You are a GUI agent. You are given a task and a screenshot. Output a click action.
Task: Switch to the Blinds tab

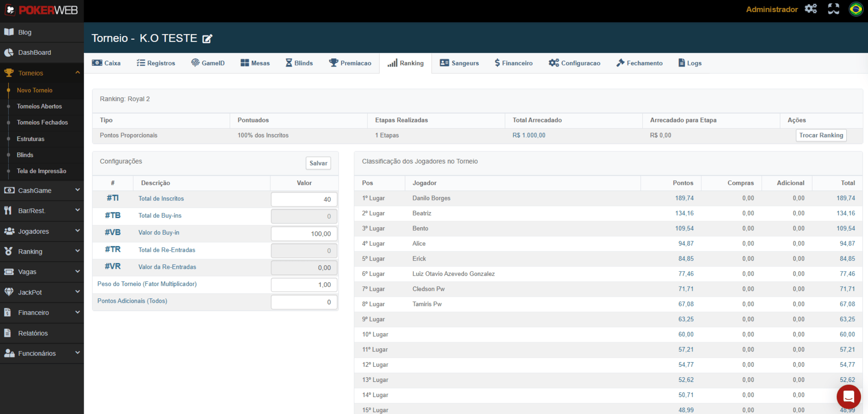tap(299, 63)
